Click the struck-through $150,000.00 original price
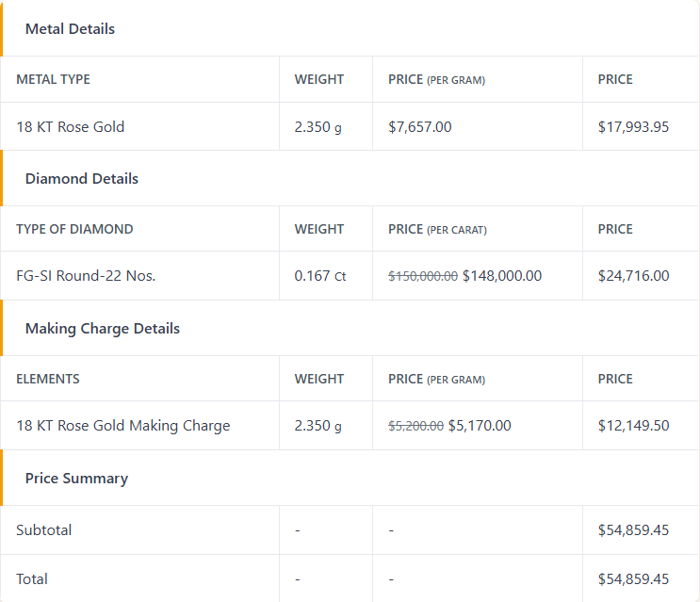 (423, 276)
